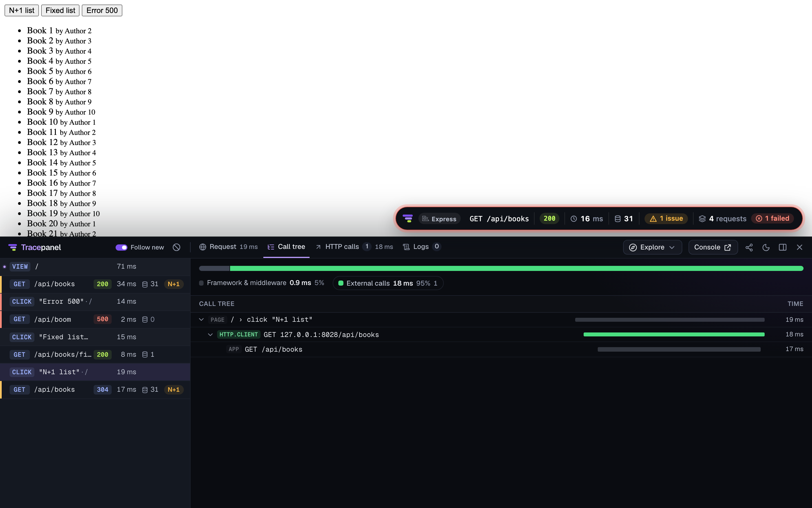Select the VIEW / 71 ms row
This screenshot has width=812, height=508.
pyautogui.click(x=95, y=266)
